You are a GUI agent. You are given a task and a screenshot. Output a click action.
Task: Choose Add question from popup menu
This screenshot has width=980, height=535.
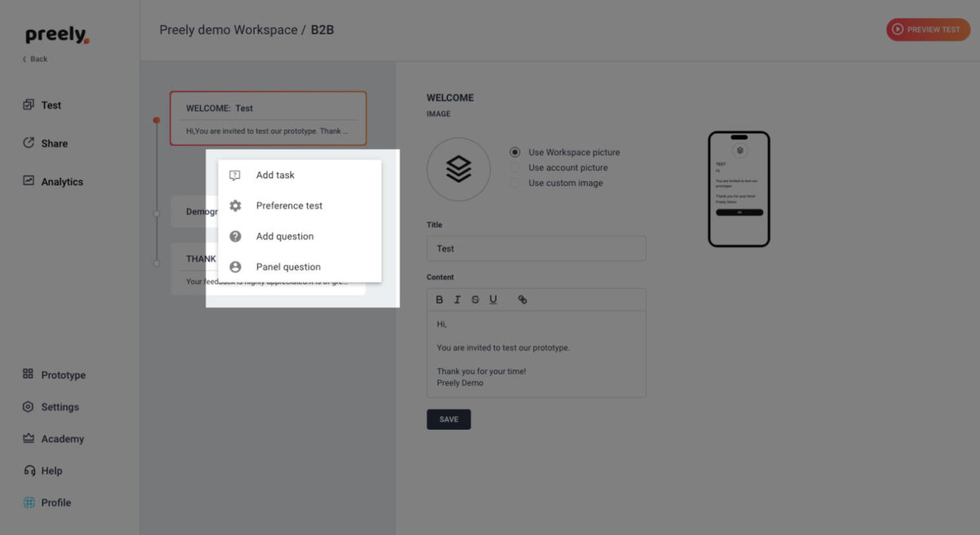tap(284, 236)
